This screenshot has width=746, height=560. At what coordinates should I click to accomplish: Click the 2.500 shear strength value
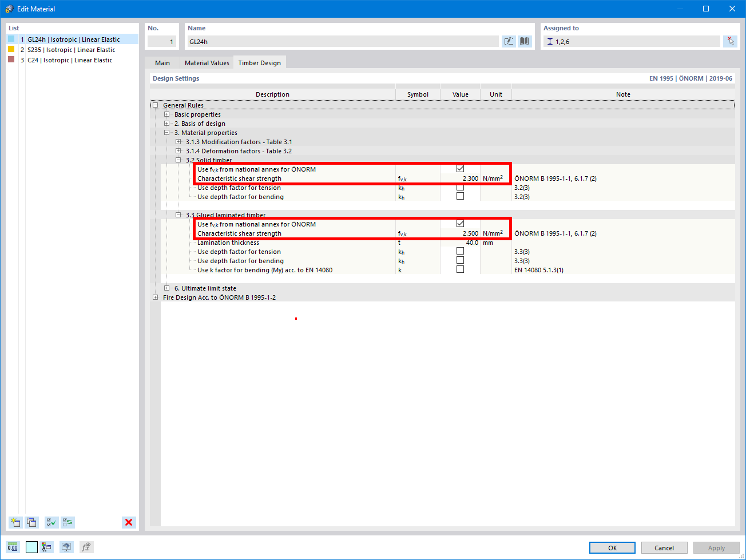pyautogui.click(x=461, y=233)
